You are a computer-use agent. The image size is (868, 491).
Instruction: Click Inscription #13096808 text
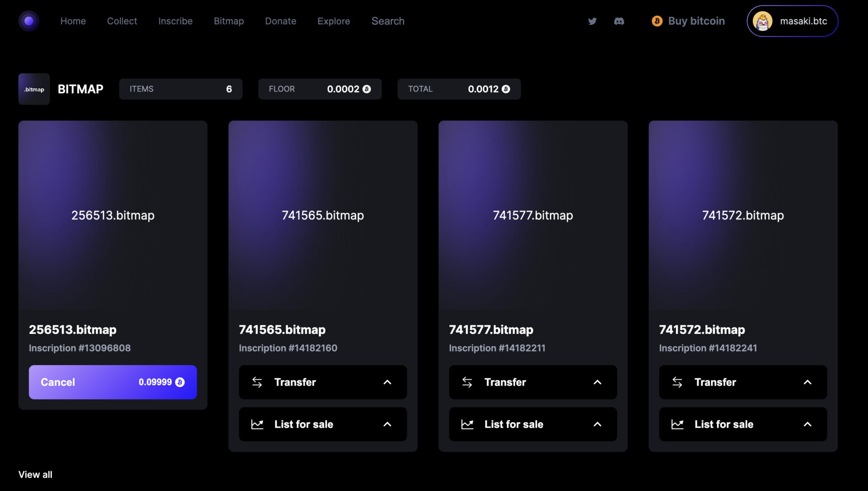80,348
